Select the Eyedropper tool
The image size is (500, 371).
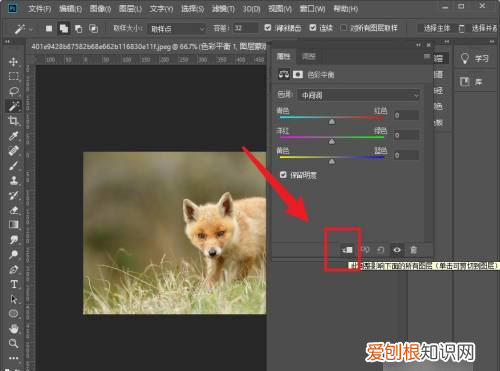tap(13, 136)
